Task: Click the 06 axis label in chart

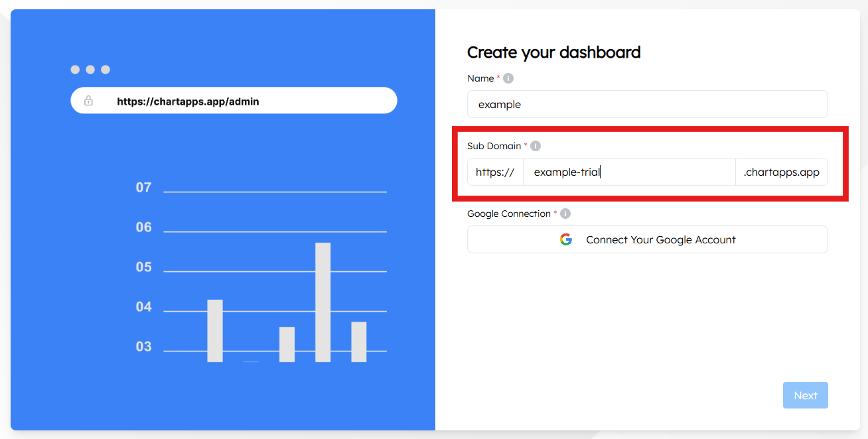Action: coord(143,227)
